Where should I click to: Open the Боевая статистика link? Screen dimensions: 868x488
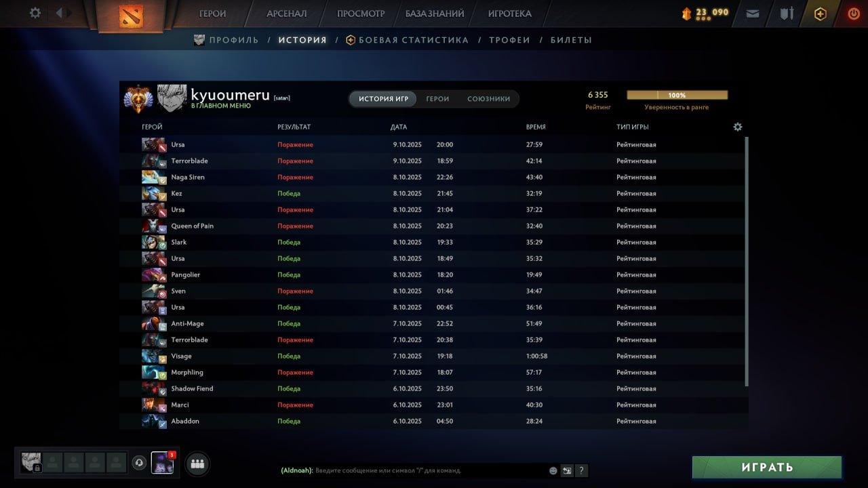click(413, 40)
